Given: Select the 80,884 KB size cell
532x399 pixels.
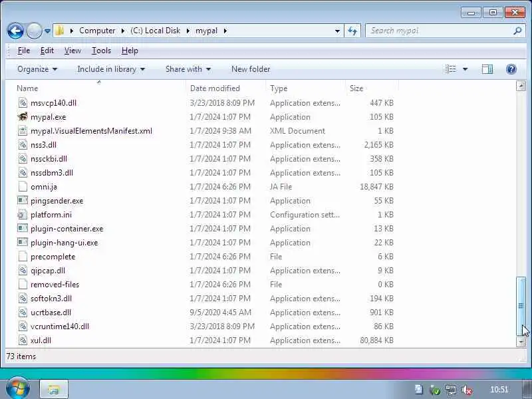Looking at the screenshot, I should (376, 340).
